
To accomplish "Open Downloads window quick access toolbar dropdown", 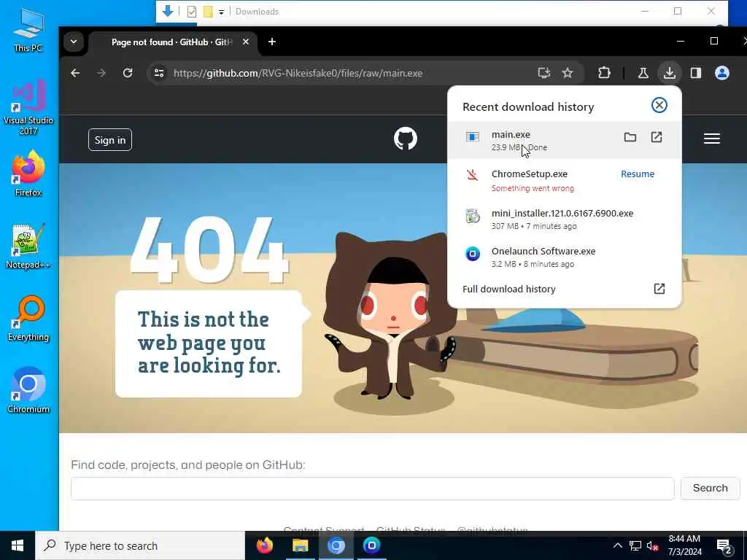I will click(221, 12).
